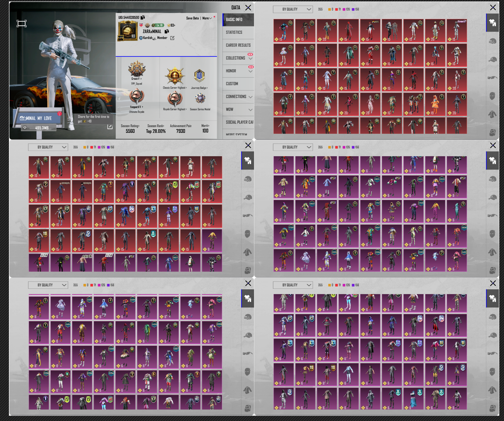
Task: Copy the name ZARAxMINAL with copy icon
Action: coord(167,32)
